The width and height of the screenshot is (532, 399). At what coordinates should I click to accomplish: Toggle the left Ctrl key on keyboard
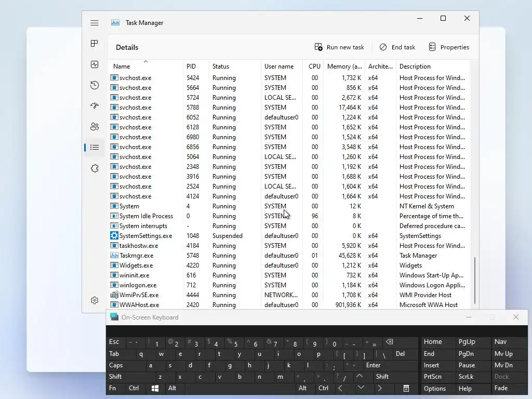click(x=136, y=388)
